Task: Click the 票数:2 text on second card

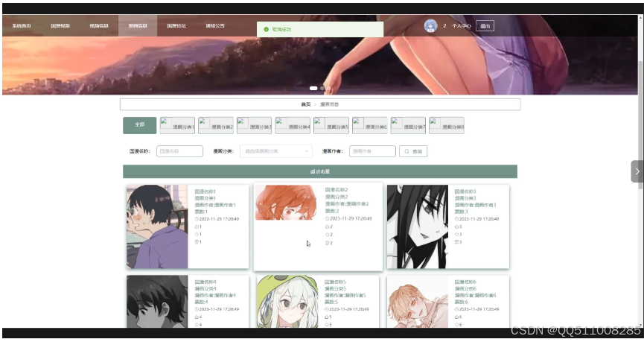Action: click(x=332, y=211)
